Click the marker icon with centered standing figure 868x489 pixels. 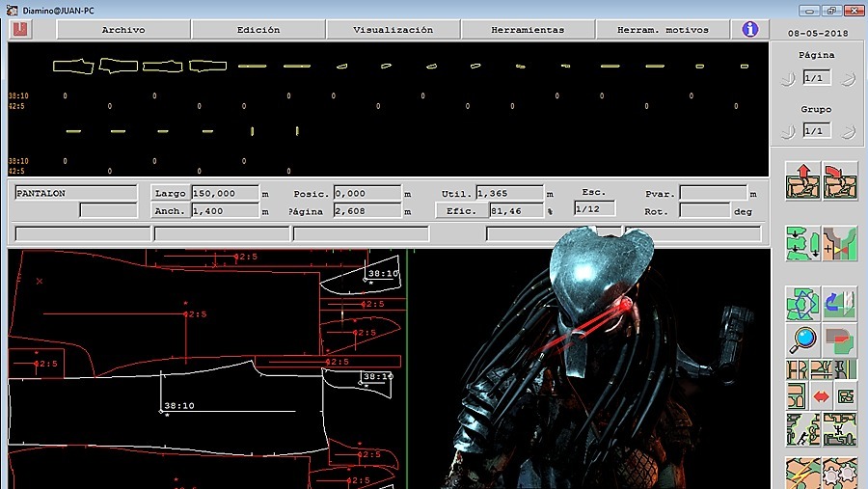[x=840, y=430]
